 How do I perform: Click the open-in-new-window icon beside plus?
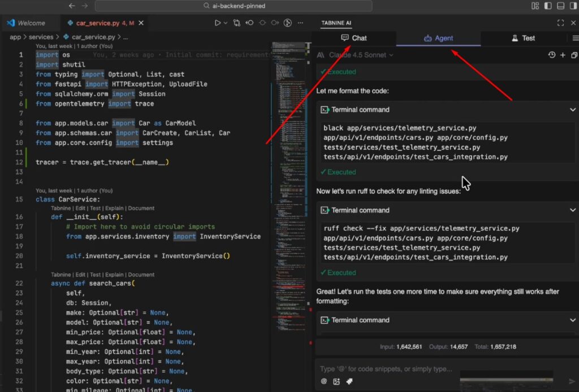pos(574,55)
